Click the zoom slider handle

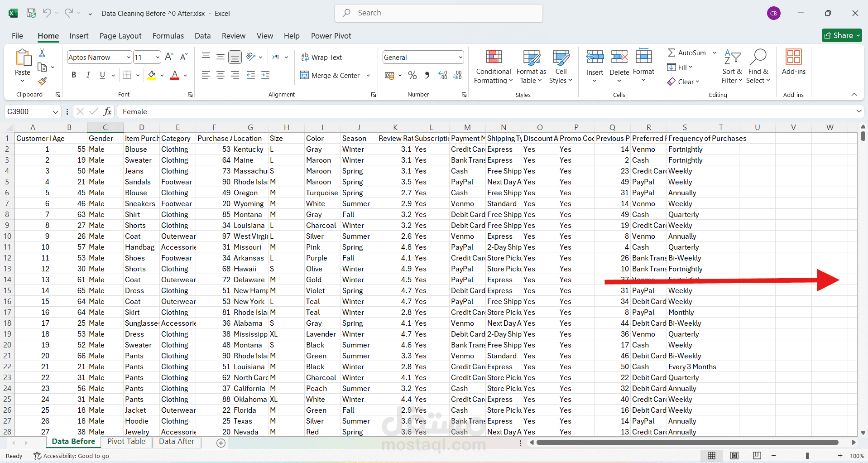807,456
